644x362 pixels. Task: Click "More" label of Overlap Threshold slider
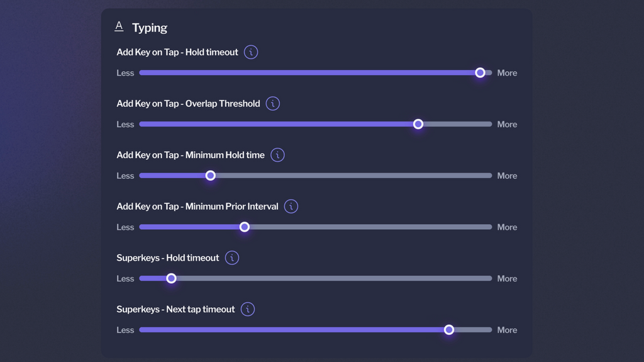coord(507,125)
